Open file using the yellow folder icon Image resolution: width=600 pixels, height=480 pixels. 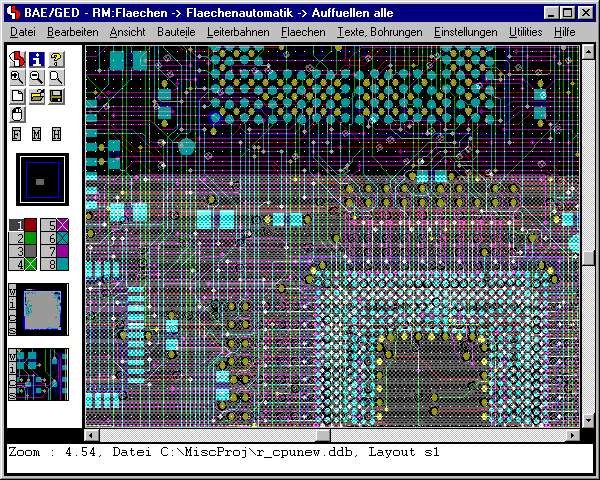click(36, 96)
